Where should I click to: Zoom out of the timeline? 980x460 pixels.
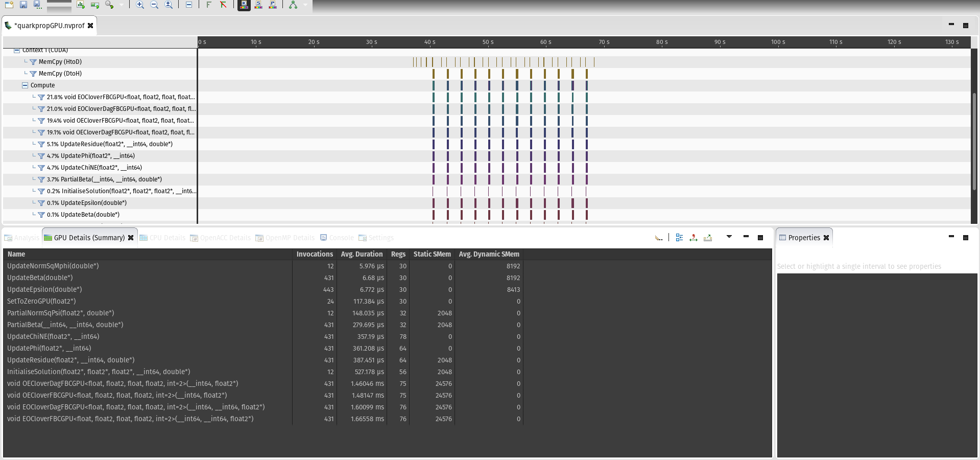154,5
